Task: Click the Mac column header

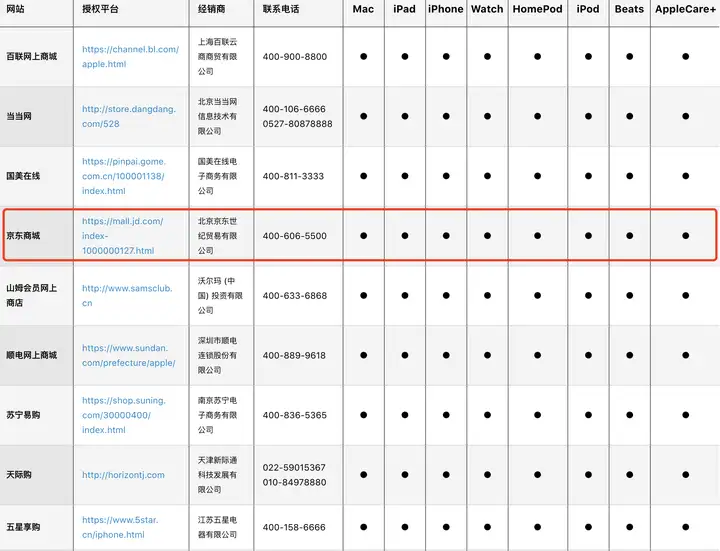Action: (363, 9)
